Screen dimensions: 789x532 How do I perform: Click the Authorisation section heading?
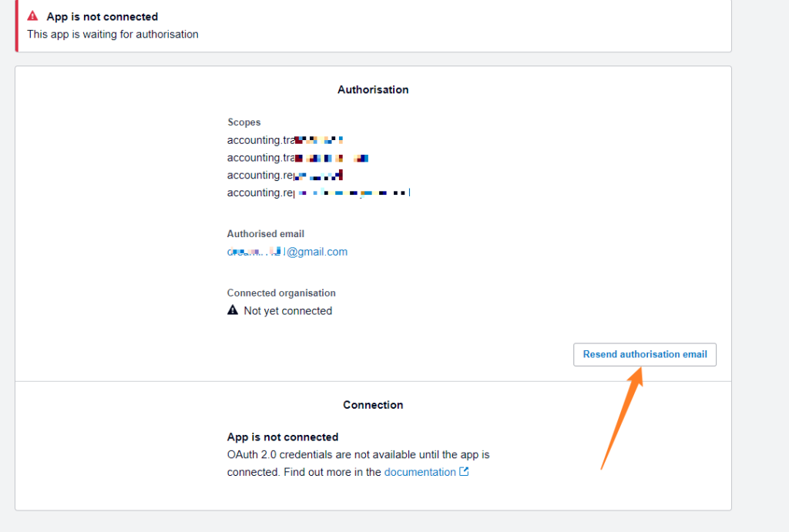pos(373,89)
